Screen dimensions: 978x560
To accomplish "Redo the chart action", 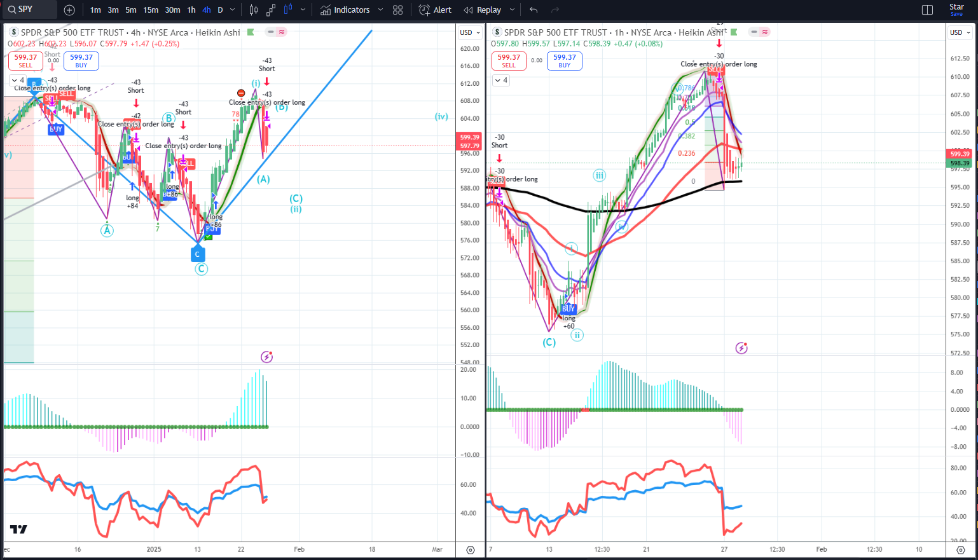I will [555, 10].
